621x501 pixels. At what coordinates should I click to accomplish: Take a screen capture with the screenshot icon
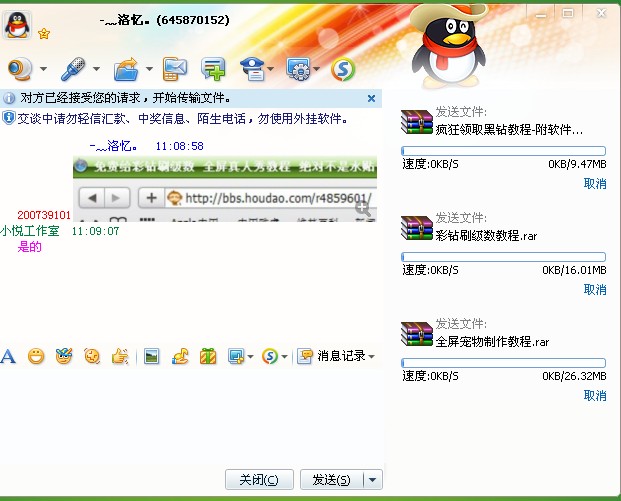pyautogui.click(x=236, y=356)
